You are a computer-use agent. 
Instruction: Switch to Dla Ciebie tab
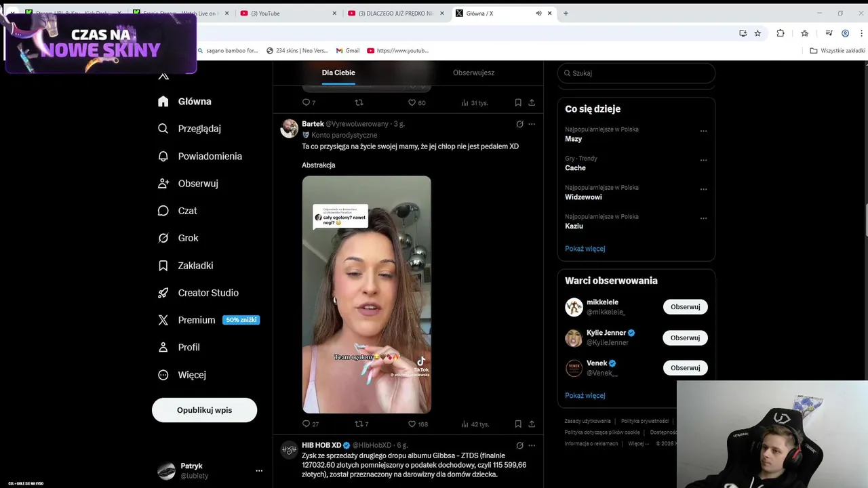pos(338,73)
